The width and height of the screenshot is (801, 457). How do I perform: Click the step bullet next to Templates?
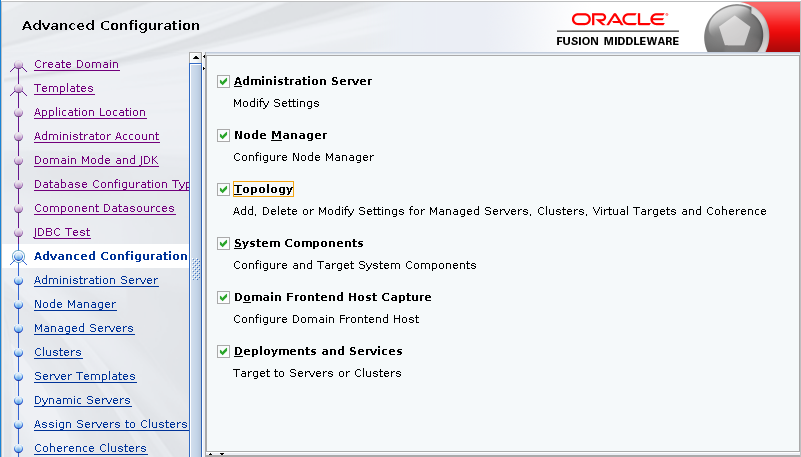[x=17, y=90]
